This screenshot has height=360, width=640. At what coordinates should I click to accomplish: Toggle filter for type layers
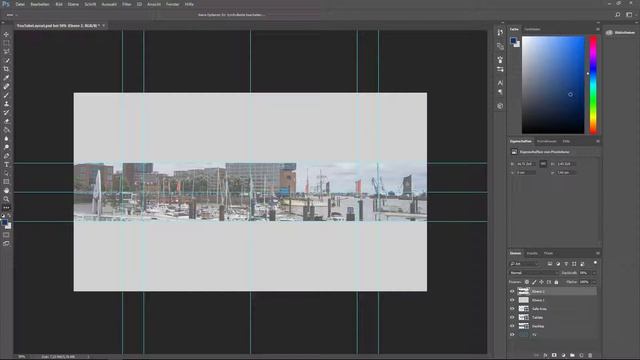566,264
